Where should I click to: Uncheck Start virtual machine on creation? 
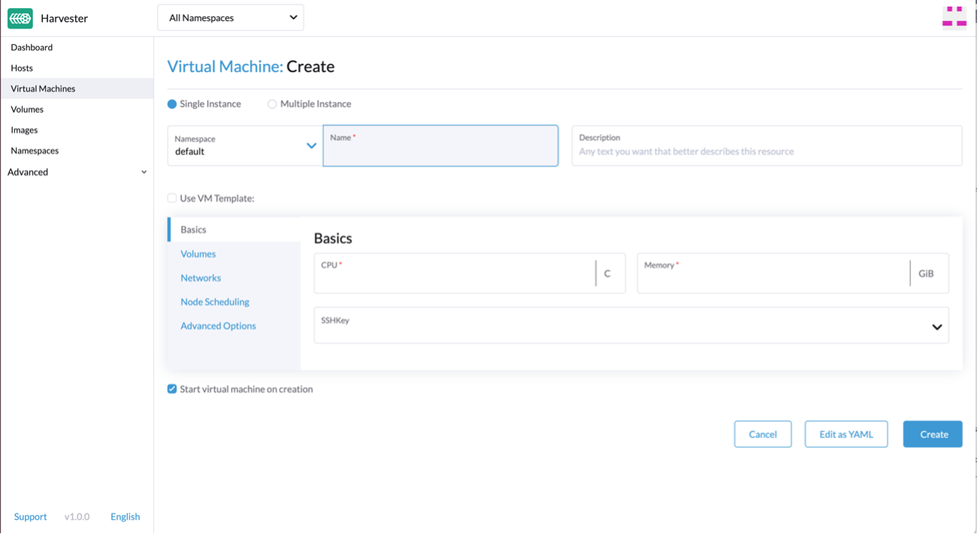point(172,389)
